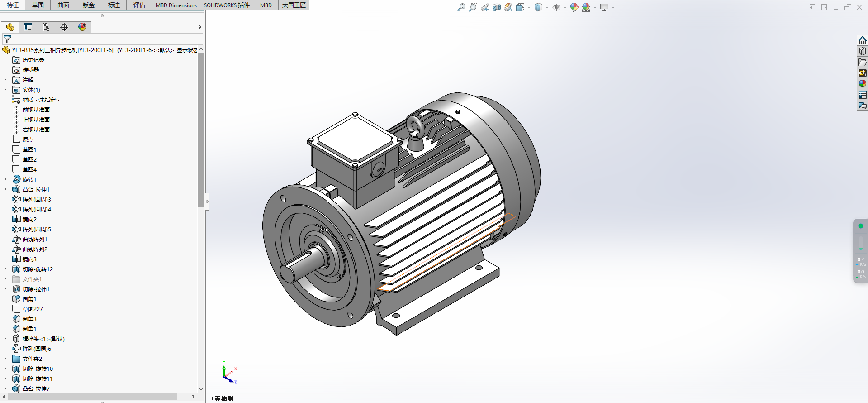This screenshot has width=868, height=403.
Task: Open the Display Style dropdown arrow
Action: pos(547,7)
